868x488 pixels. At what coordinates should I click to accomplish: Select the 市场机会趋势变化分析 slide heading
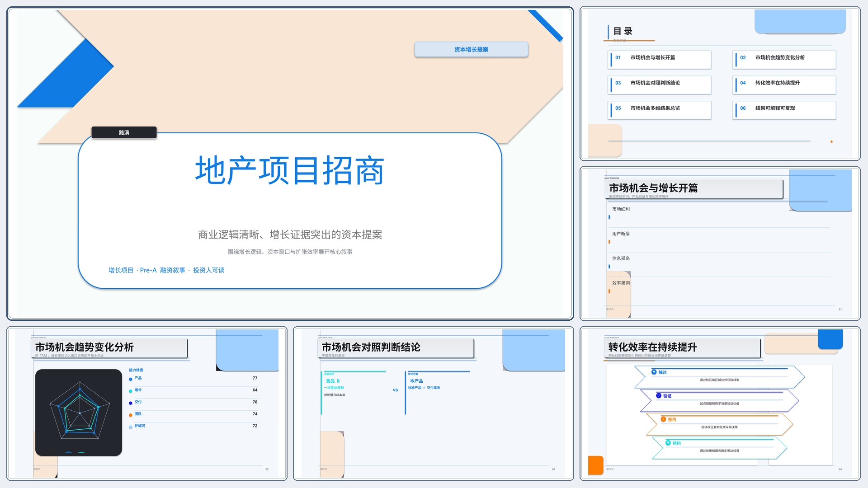[x=85, y=347]
